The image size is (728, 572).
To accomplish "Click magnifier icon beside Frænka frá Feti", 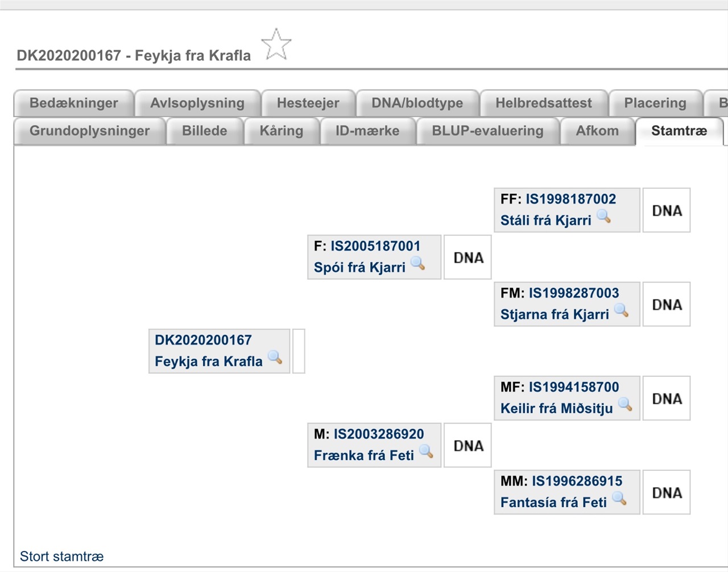I will (x=426, y=451).
